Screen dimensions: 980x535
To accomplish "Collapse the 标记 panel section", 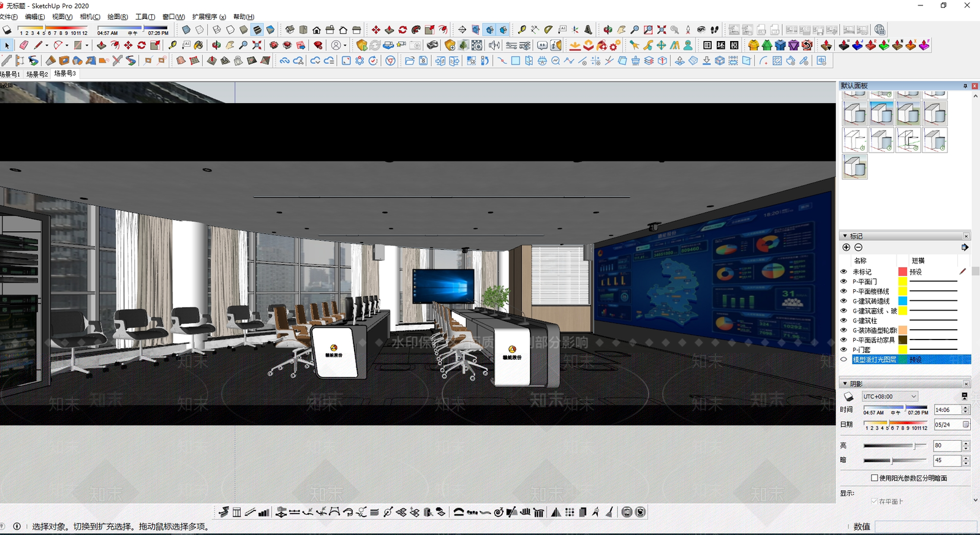I will coord(845,236).
